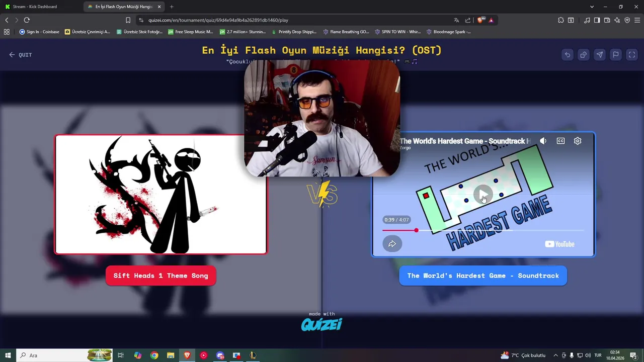This screenshot has width=644, height=362.
Task: Open Brave Rewards triangle icon
Action: (491, 20)
